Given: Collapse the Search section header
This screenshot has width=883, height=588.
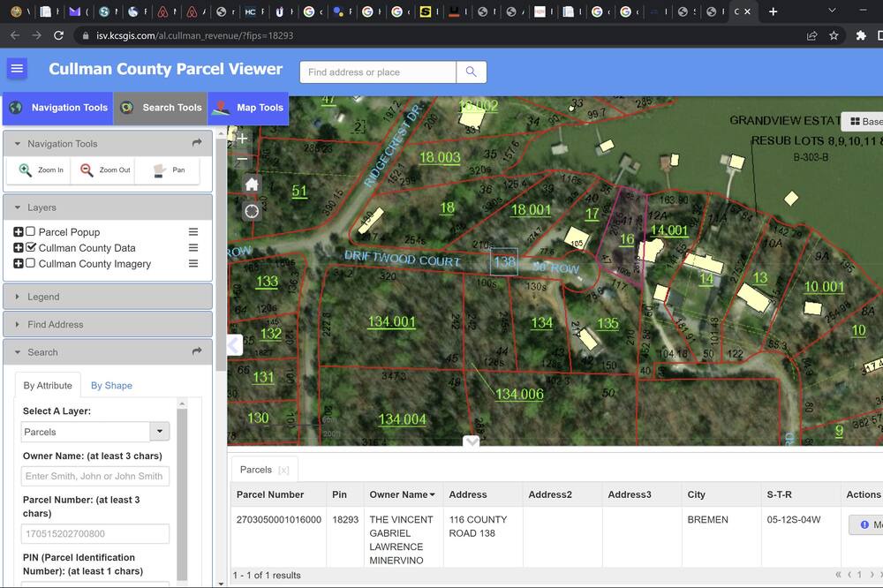Looking at the screenshot, I should (x=108, y=352).
